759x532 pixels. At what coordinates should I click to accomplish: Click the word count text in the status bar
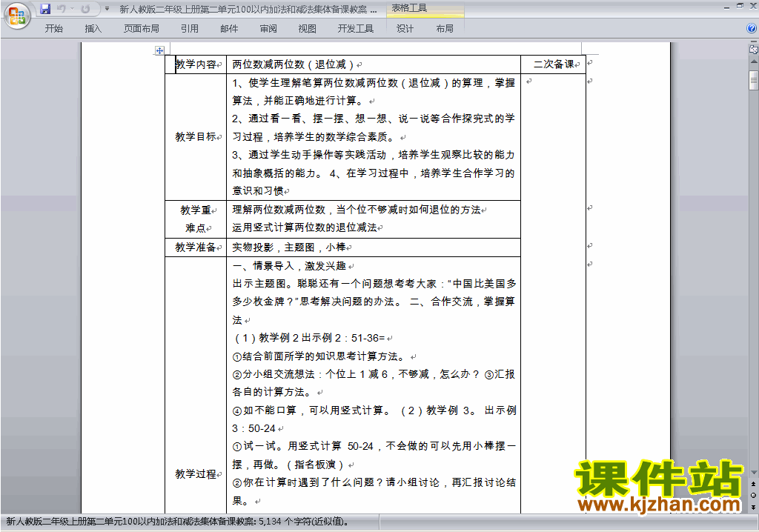[x=177, y=522]
